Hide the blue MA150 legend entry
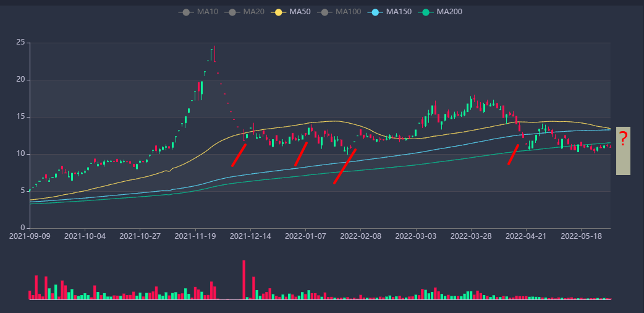The image size is (644, 313). coord(389,12)
